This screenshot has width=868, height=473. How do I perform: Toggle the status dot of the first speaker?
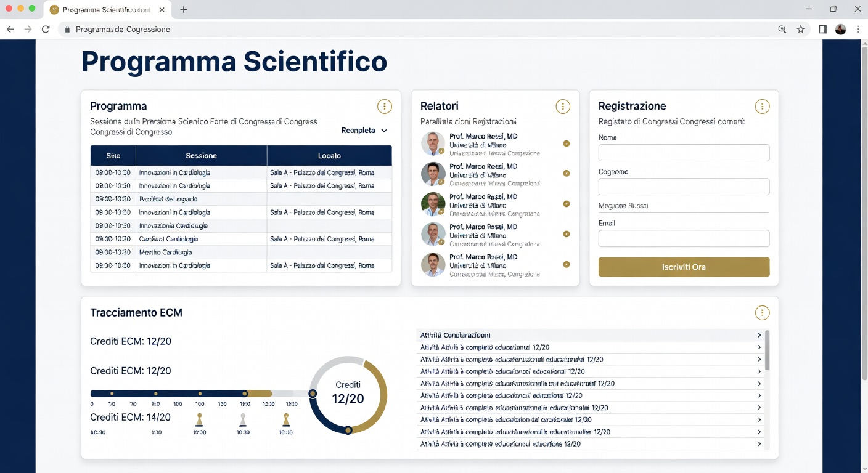566,144
